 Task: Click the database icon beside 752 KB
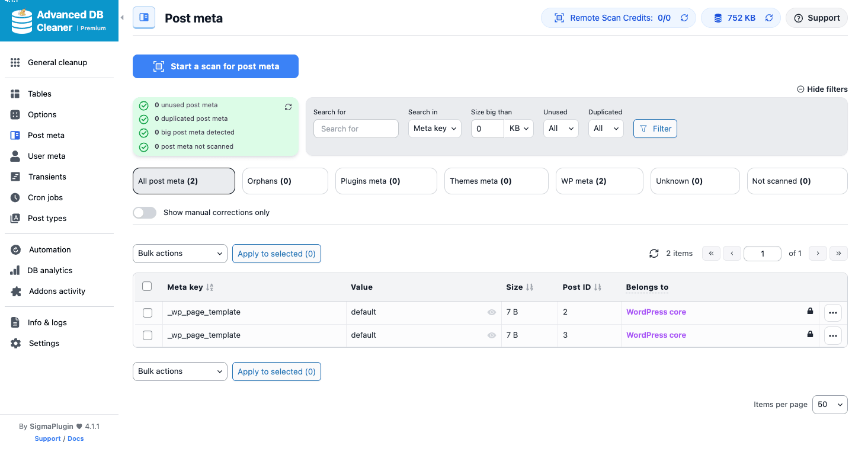718,18
